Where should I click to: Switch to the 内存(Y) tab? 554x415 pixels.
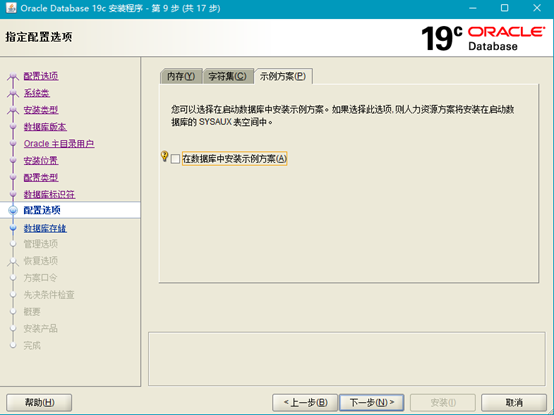(181, 76)
